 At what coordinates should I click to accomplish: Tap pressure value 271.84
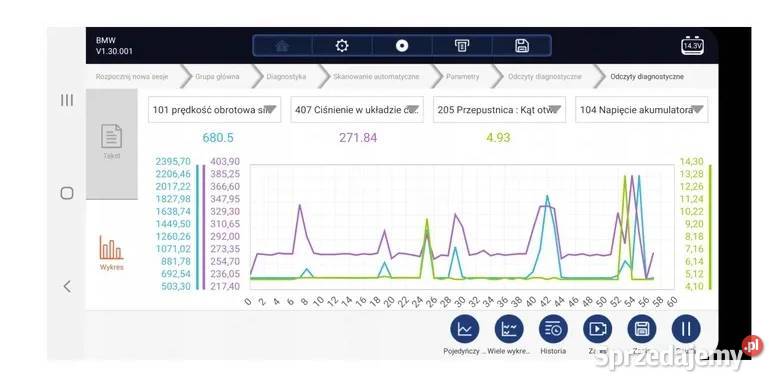(358, 138)
